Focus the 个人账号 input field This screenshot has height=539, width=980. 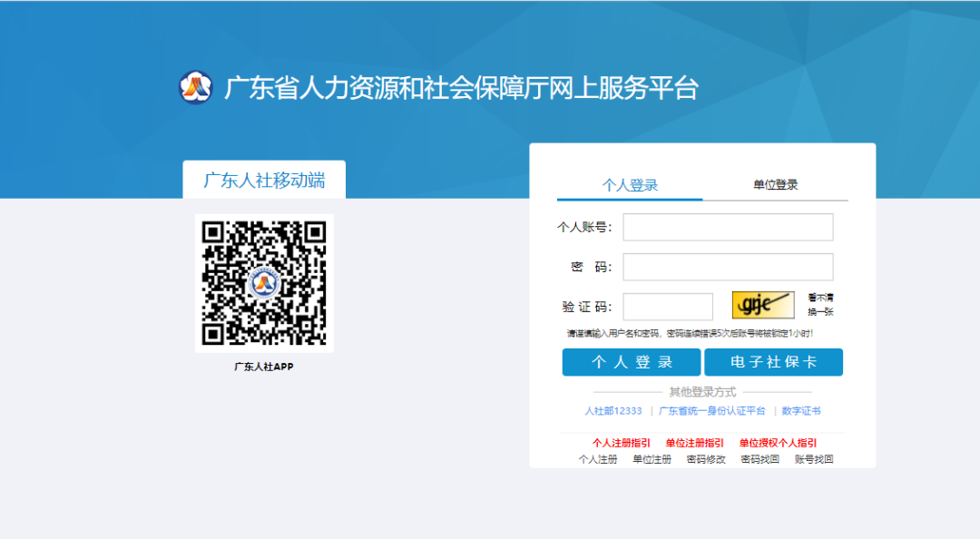[728, 227]
